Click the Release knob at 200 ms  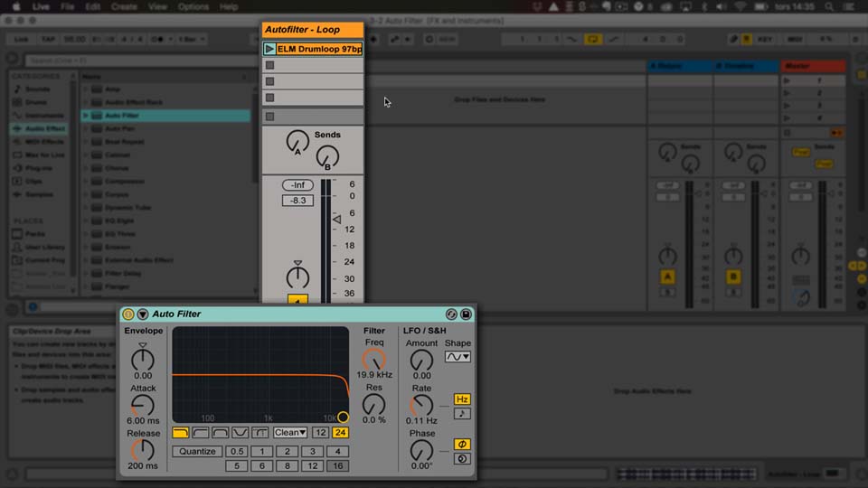(143, 450)
